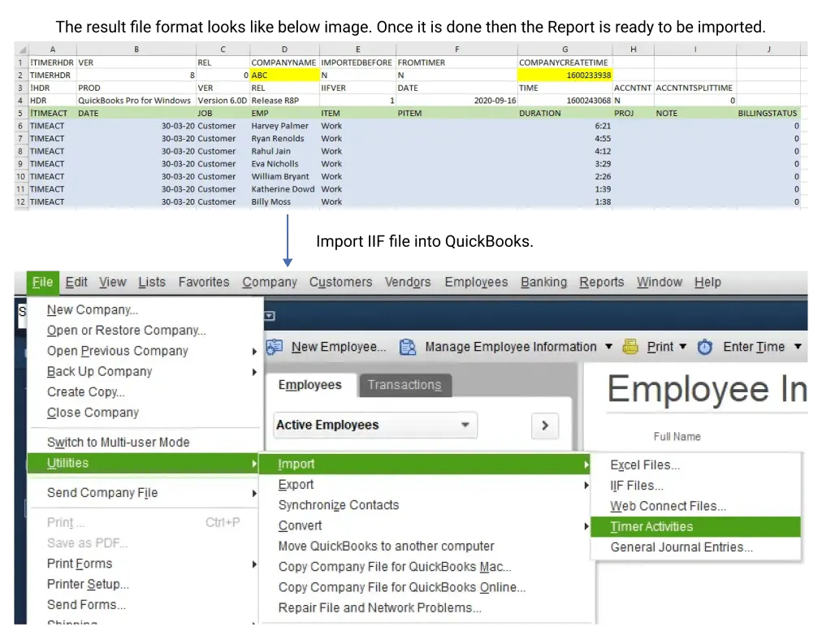822x644 pixels.
Task: Expand the Print Forms submenu arrow
Action: tap(254, 564)
